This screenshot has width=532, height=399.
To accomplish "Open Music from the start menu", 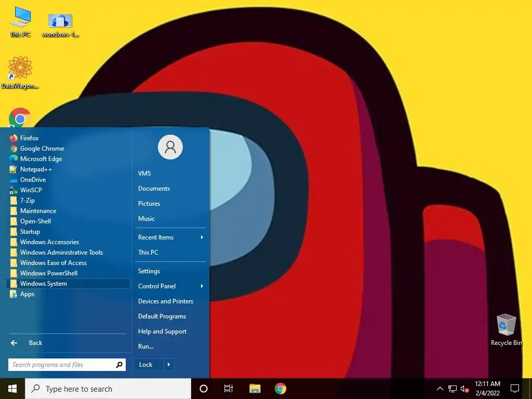I will click(170, 219).
